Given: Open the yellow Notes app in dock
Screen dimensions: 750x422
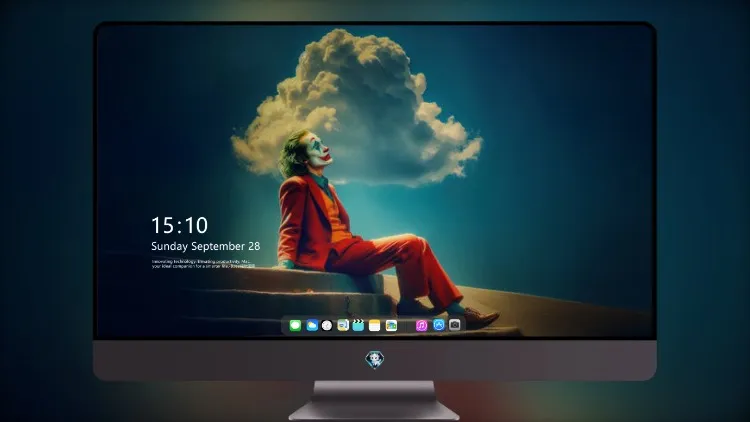Looking at the screenshot, I should point(375,326).
